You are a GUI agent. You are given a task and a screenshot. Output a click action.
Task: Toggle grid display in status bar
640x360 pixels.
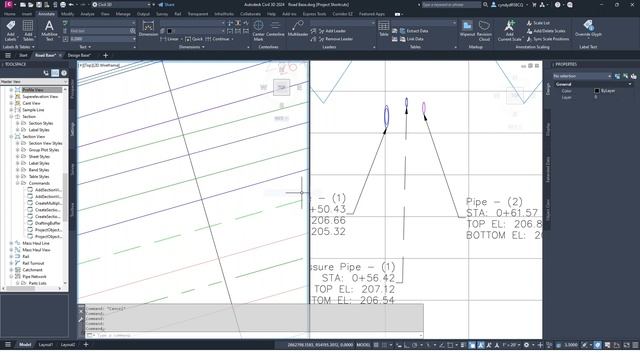tap(376, 345)
